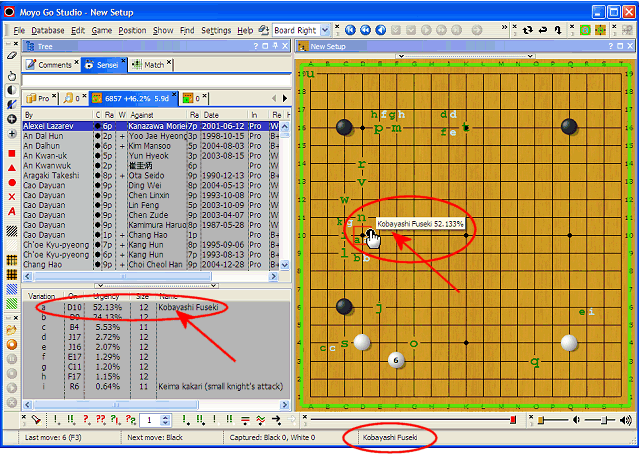Select the red triangle marker tool
Screen dimensions: 639x454
click(x=12, y=168)
